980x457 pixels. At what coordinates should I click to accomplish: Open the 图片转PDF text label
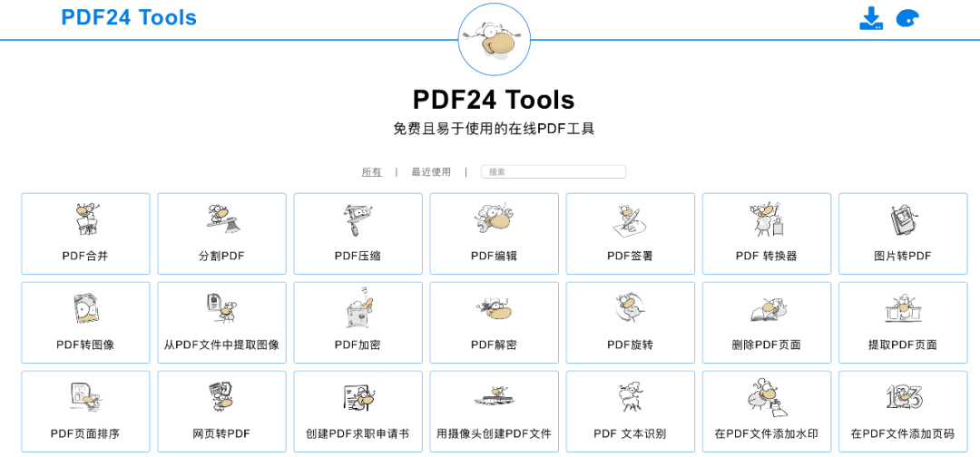[x=903, y=256]
